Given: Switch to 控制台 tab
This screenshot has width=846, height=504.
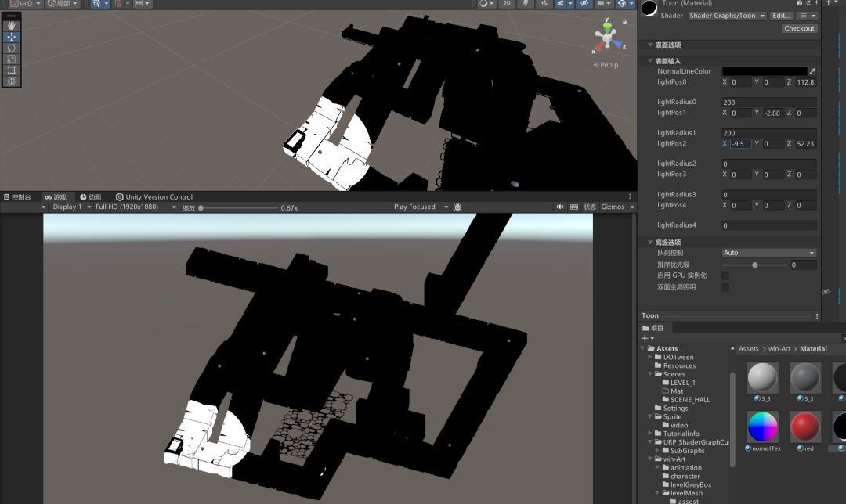Looking at the screenshot, I should click(18, 197).
